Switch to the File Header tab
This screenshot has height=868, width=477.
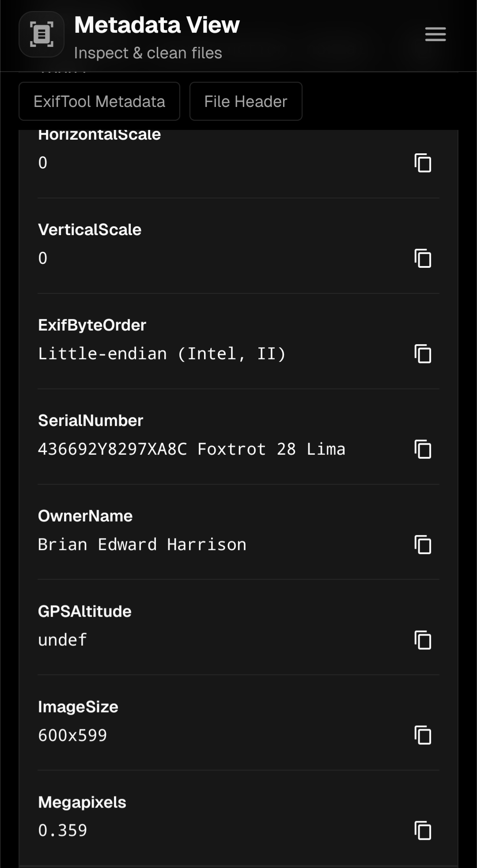246,101
